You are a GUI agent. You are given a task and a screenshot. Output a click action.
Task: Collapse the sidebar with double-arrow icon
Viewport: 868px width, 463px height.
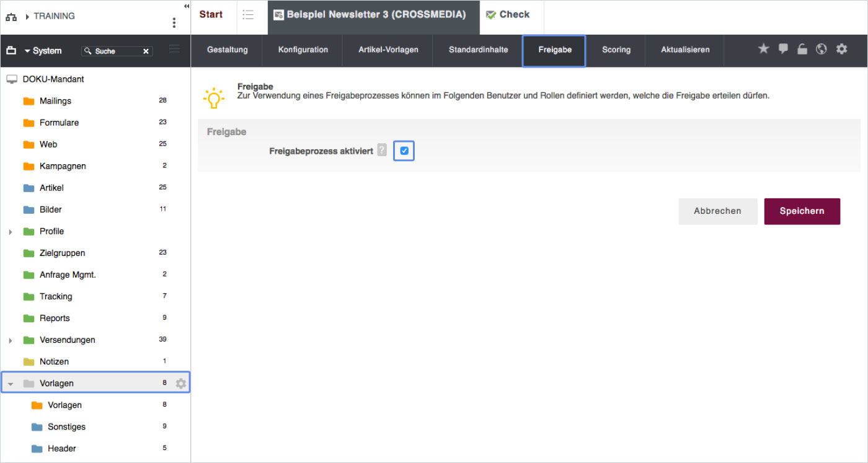[187, 6]
